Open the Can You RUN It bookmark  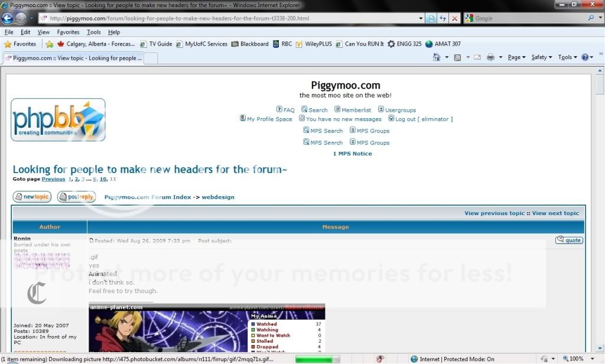click(360, 44)
